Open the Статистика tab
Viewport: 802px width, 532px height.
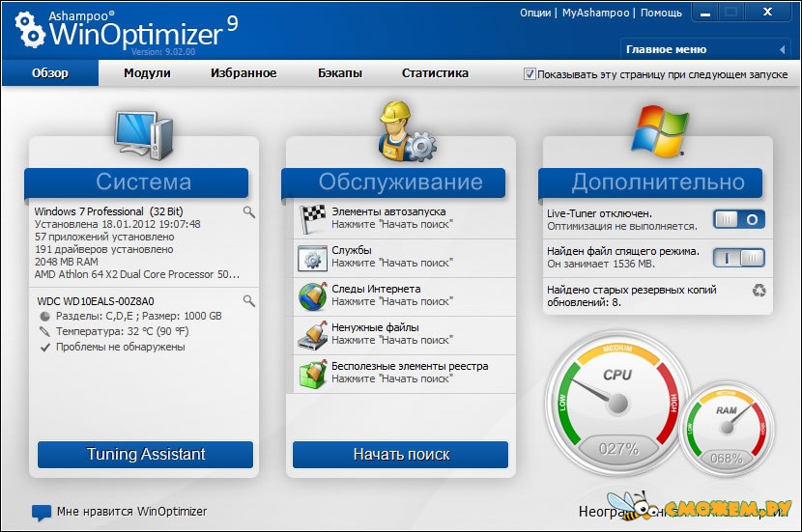coord(435,73)
